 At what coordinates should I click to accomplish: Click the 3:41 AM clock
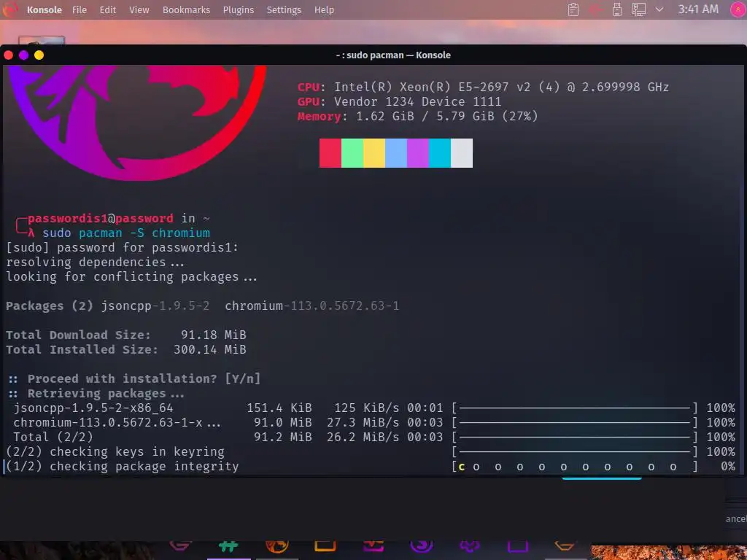coord(698,9)
